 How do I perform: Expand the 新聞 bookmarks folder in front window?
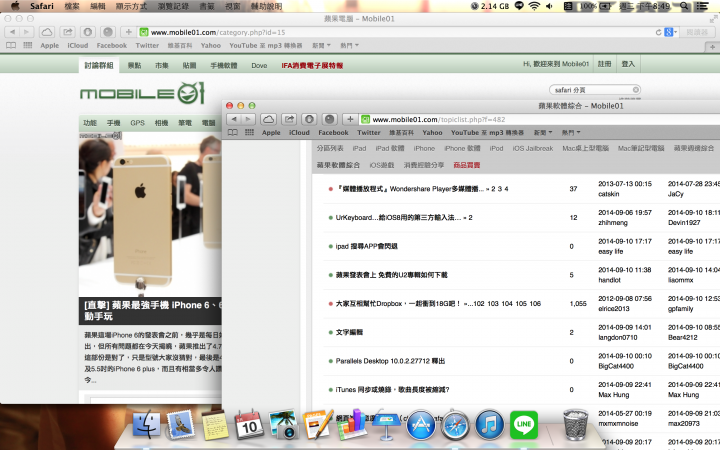(x=543, y=132)
